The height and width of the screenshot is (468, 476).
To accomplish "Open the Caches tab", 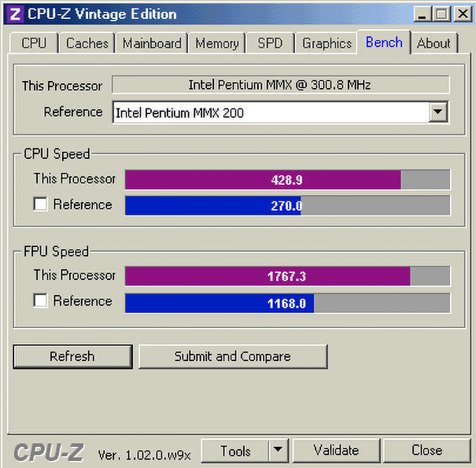I will tap(87, 43).
